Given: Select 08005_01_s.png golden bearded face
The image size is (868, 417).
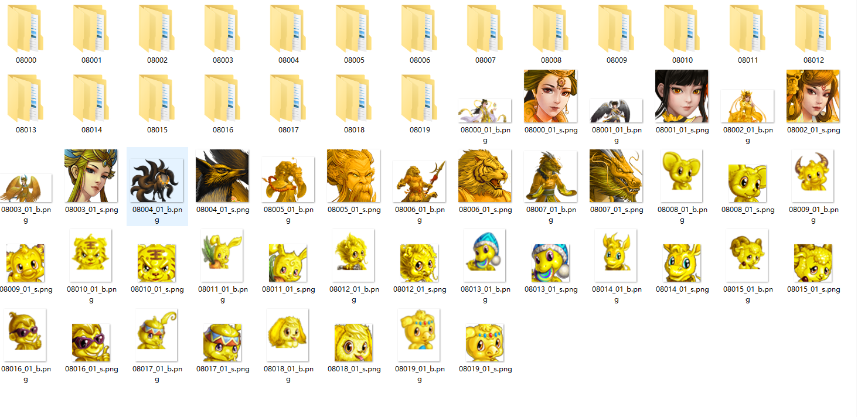Looking at the screenshot, I should tap(353, 176).
